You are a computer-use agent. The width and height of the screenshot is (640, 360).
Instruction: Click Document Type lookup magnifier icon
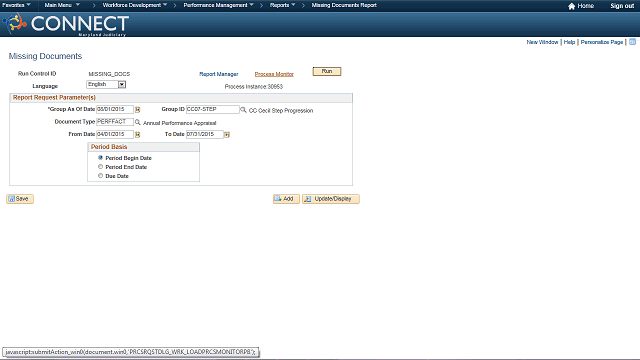[x=138, y=122]
